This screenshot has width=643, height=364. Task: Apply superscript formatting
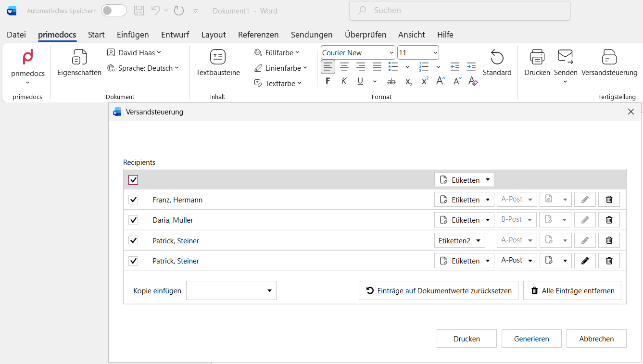point(425,81)
